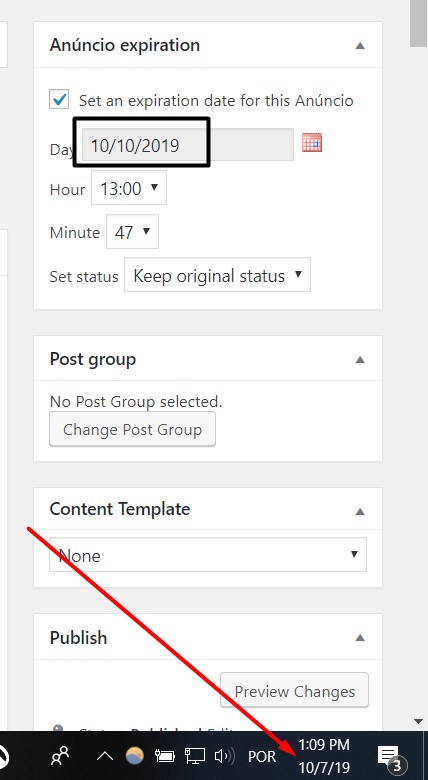
Task: Click the volume speaker tray icon
Action: point(224,757)
